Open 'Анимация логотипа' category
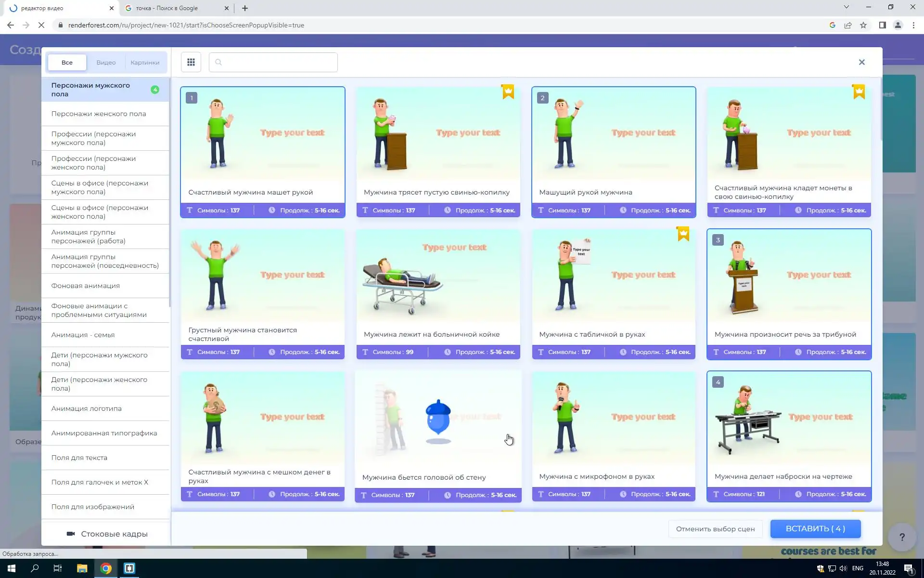This screenshot has width=924, height=578. tap(87, 408)
